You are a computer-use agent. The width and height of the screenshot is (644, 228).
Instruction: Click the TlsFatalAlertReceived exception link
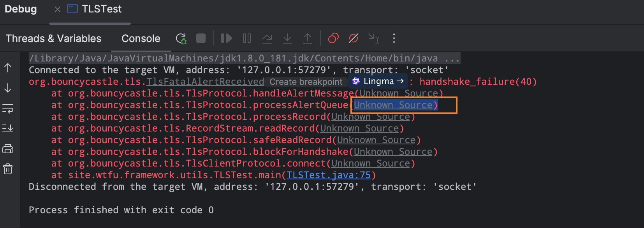[x=205, y=82]
